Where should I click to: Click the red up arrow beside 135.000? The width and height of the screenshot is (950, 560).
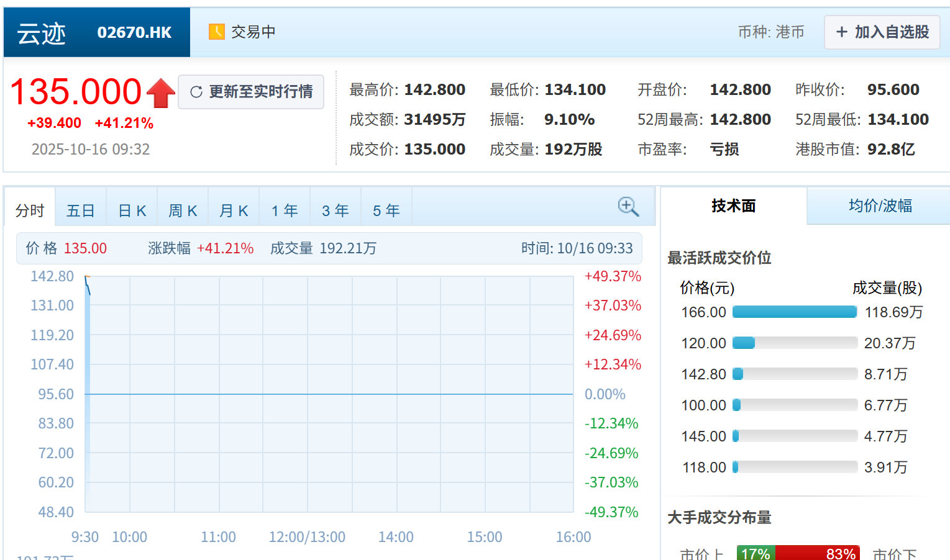point(160,92)
